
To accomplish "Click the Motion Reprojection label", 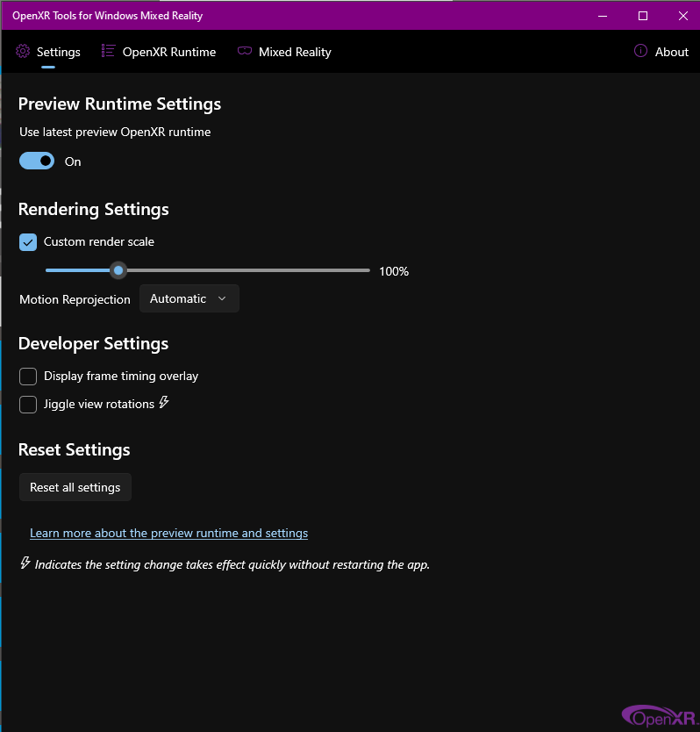I will [x=75, y=299].
